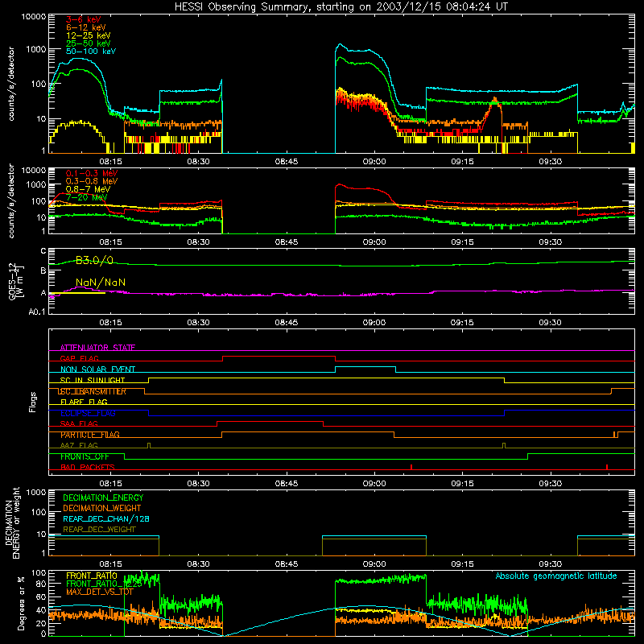Viewport: 644px width, 644px height.
Task: Click the NaN/NaN annotation in GOES panel
Action: [x=101, y=283]
